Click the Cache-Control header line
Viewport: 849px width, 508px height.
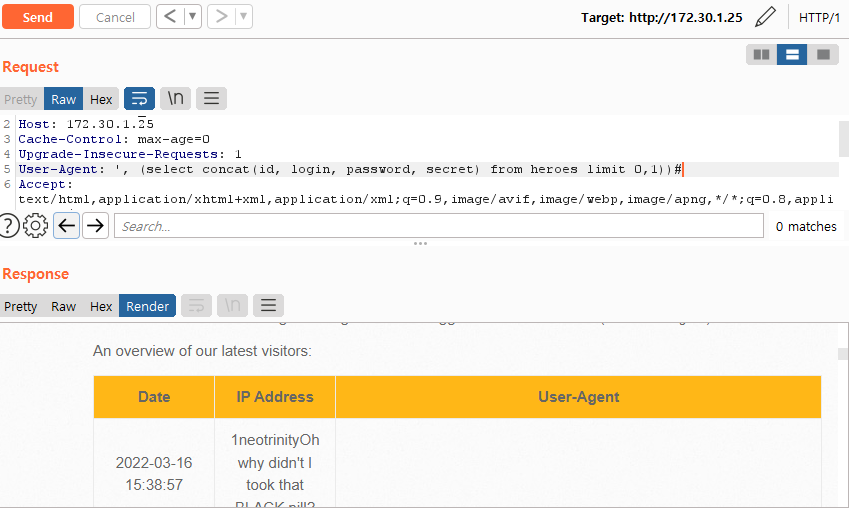tap(114, 139)
